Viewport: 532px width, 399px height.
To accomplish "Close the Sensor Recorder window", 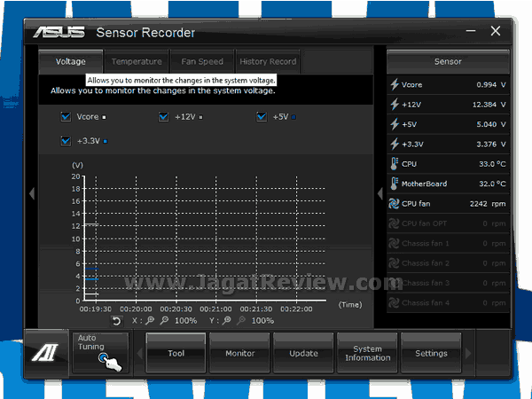I will tap(496, 31).
